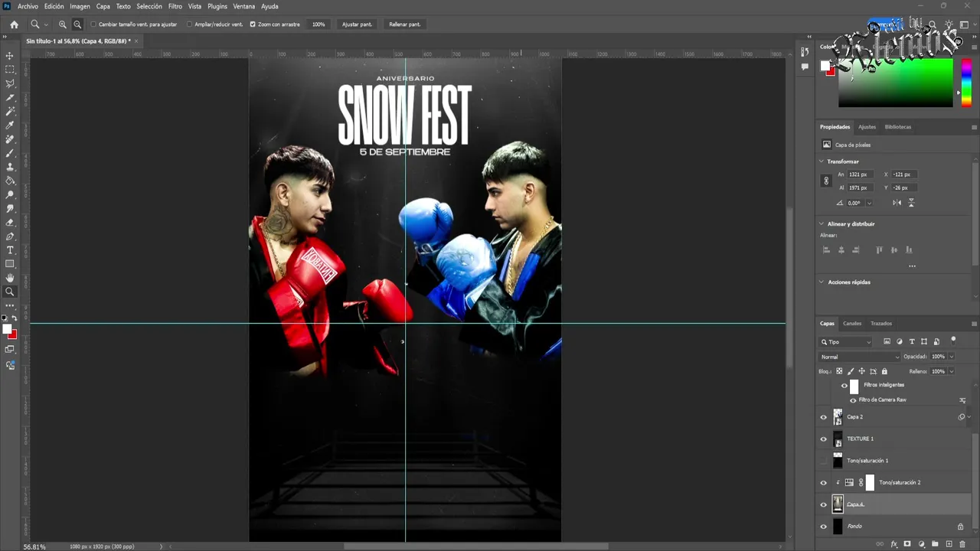Screen dimensions: 980x551
Task: Select the Smudge tool
Action: coord(10,208)
